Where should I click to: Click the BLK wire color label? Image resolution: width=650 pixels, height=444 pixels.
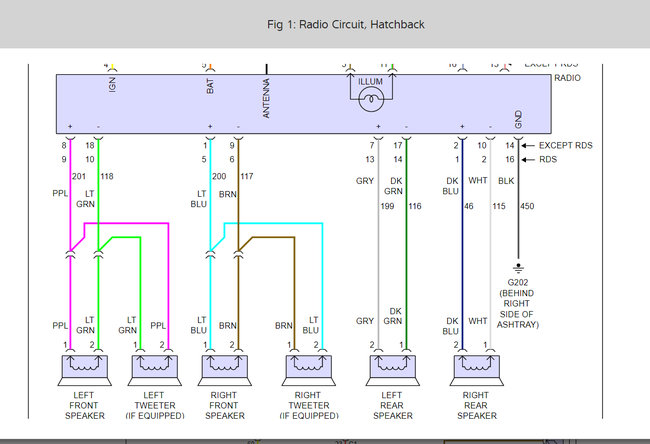click(x=506, y=181)
